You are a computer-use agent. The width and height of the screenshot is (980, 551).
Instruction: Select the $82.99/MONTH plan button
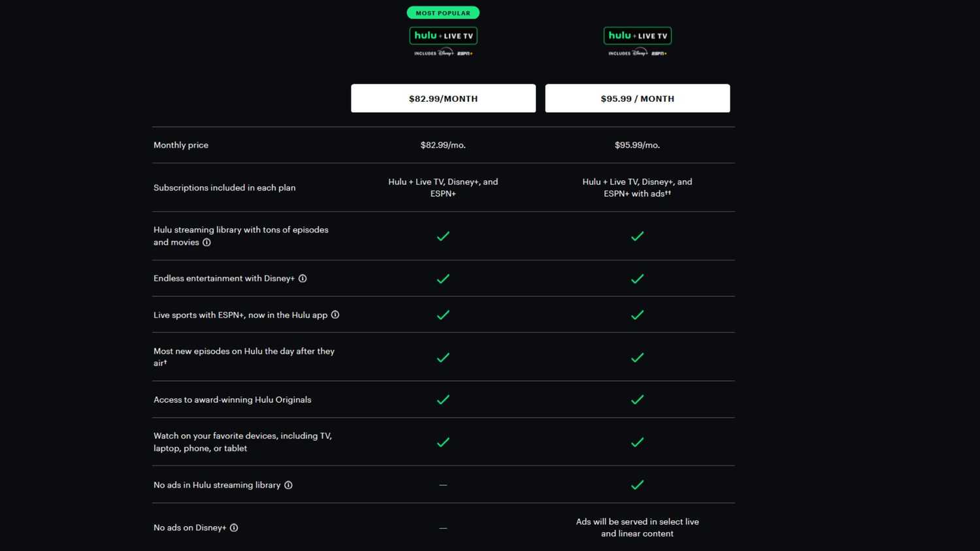click(x=443, y=98)
